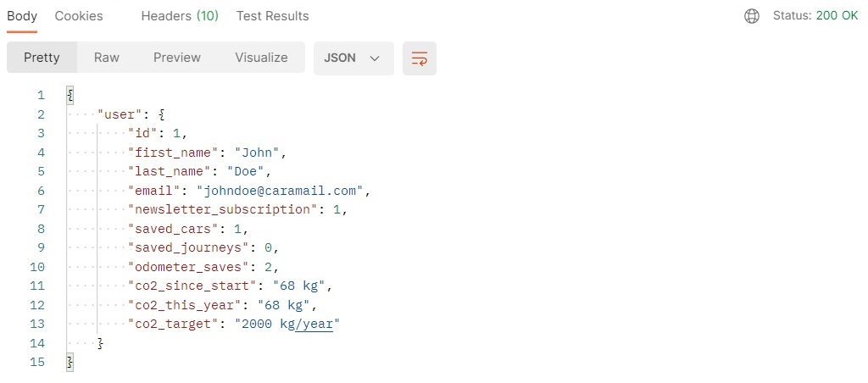The height and width of the screenshot is (383, 868).
Task: Open the Cookies tab
Action: [79, 16]
